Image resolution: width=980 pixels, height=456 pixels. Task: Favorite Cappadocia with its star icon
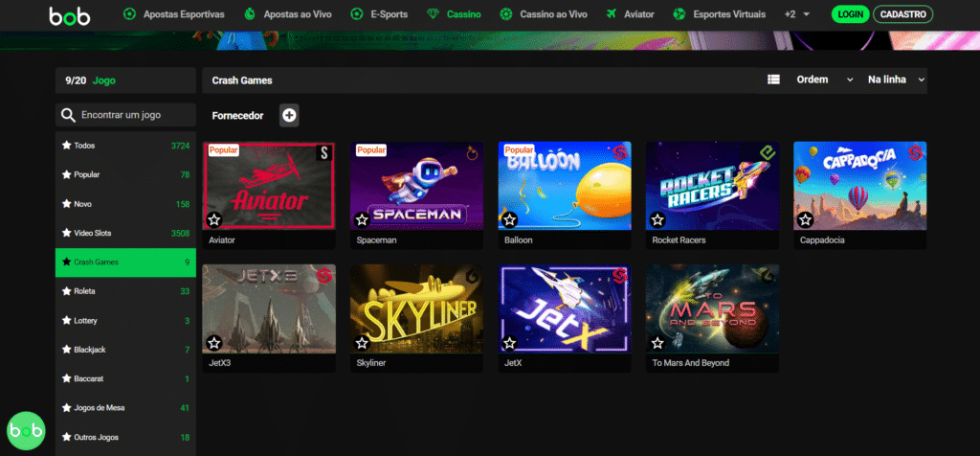805,220
